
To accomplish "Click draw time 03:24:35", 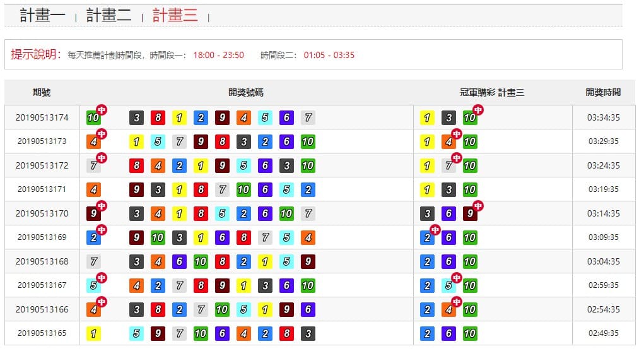I will click(604, 165).
